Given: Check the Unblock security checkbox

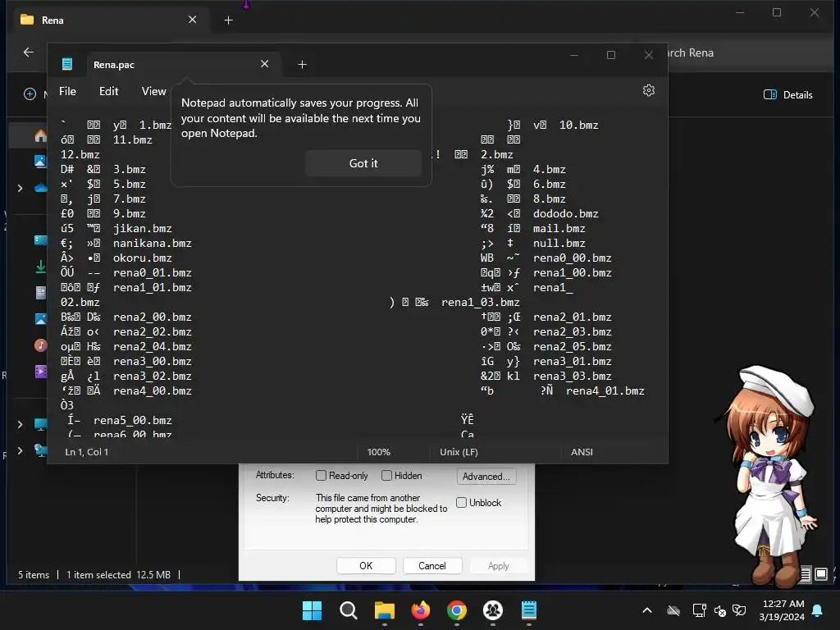Looking at the screenshot, I should (x=461, y=503).
